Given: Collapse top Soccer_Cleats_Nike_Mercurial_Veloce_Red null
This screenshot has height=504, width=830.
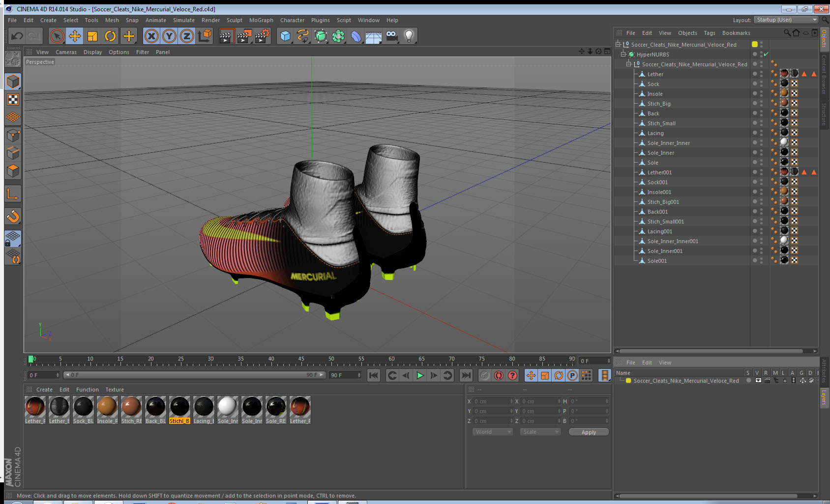Looking at the screenshot, I should click(x=618, y=45).
